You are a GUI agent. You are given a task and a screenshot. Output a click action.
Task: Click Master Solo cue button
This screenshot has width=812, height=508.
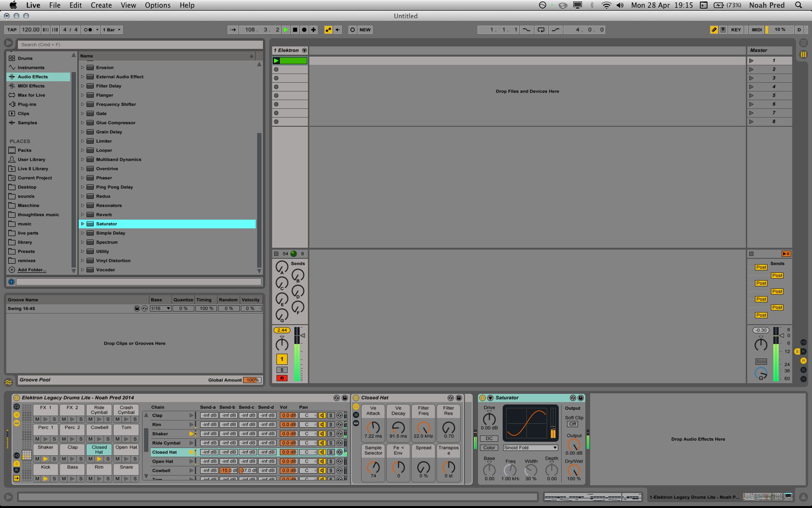(x=761, y=361)
